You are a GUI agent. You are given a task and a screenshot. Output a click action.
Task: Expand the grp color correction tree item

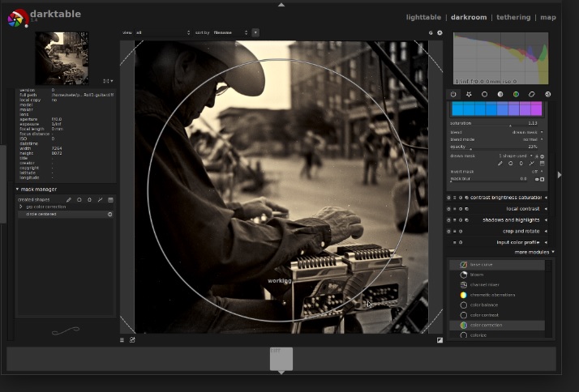[x=20, y=207]
